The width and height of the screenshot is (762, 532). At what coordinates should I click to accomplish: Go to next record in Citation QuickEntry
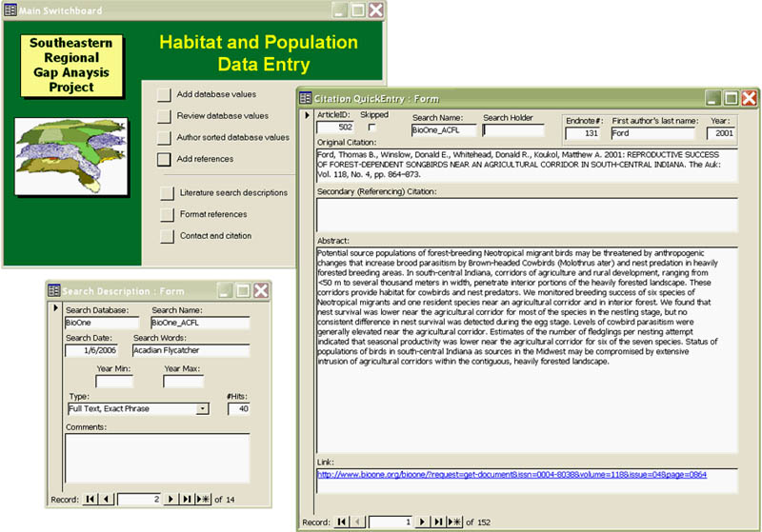(422, 522)
